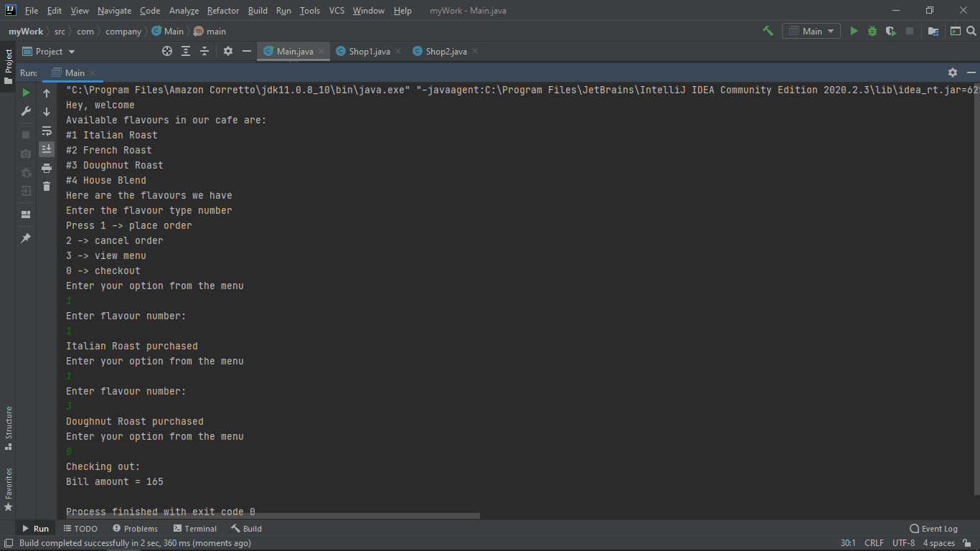Open the Event Log
This screenshot has height=551, width=980.
point(933,529)
